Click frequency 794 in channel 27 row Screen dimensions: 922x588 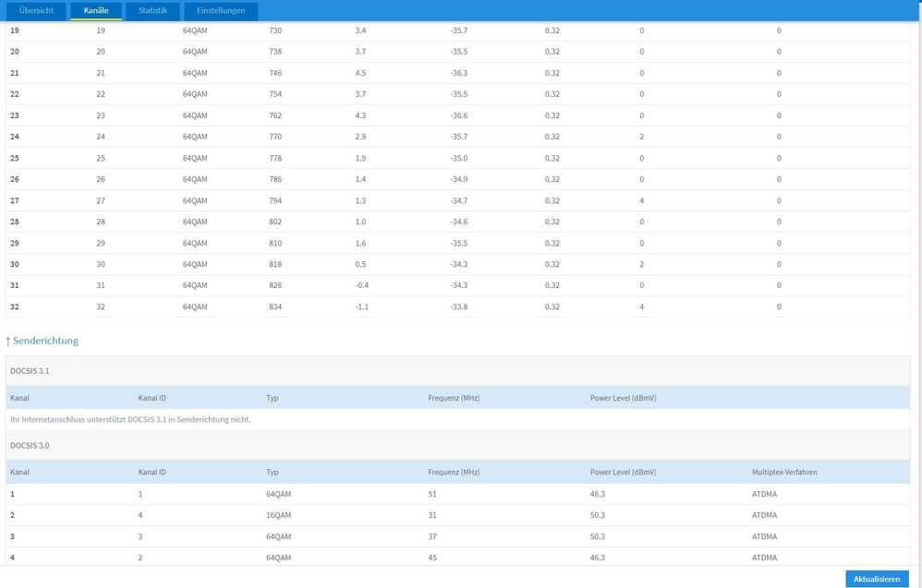[275, 200]
